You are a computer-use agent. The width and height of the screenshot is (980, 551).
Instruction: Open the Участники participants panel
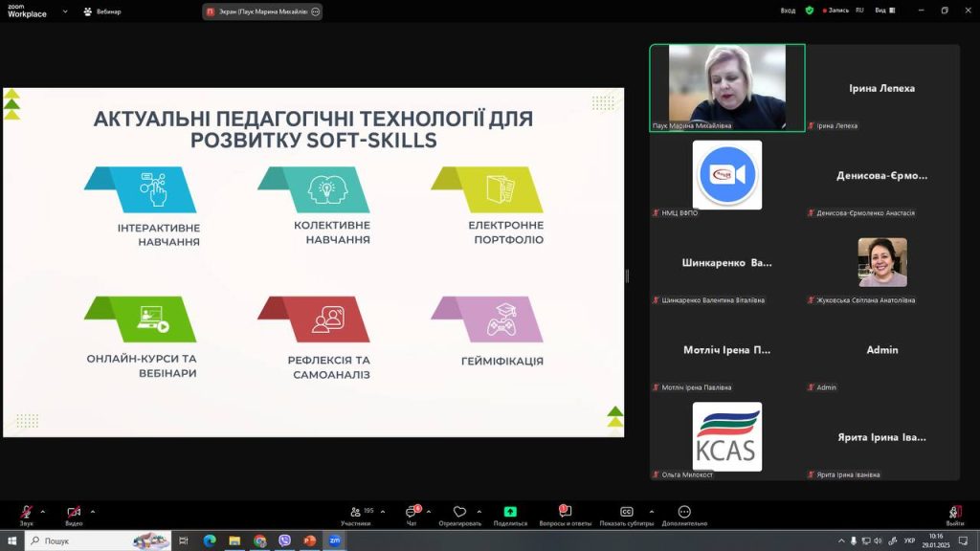[x=356, y=513]
